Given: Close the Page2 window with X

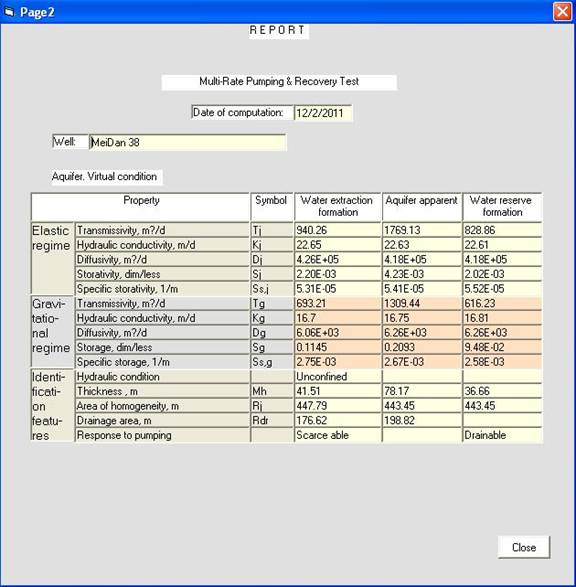Looking at the screenshot, I should 562,12.
